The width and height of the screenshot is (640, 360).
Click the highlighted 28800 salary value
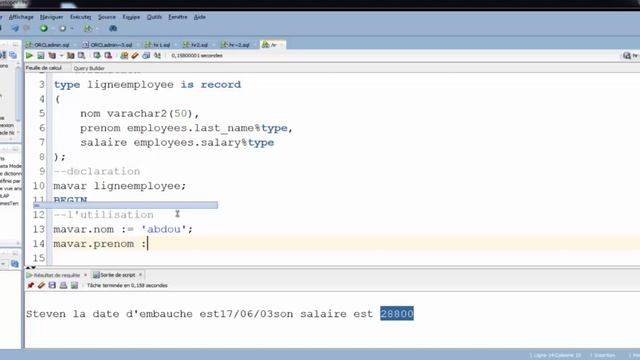[x=397, y=313]
